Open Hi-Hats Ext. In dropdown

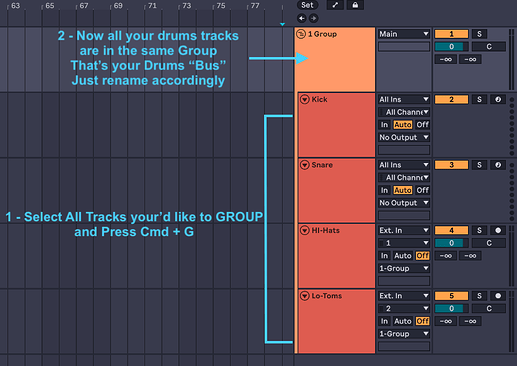pyautogui.click(x=404, y=230)
